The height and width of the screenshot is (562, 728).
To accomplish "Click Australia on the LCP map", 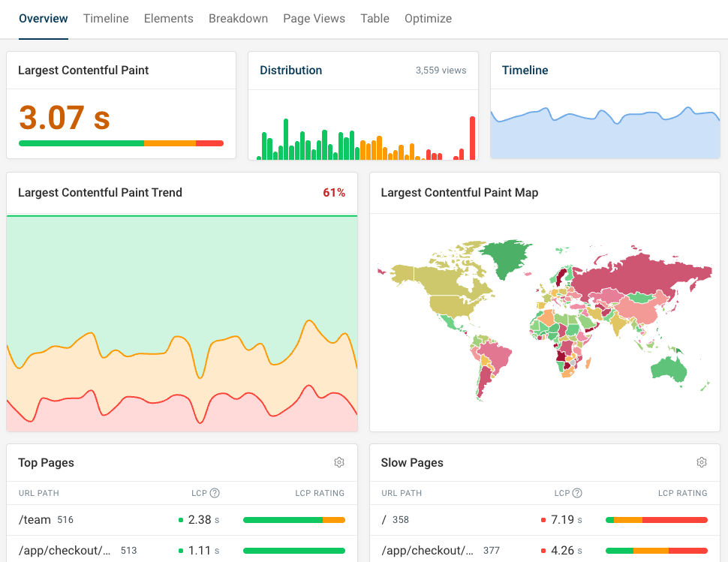I will (x=669, y=370).
